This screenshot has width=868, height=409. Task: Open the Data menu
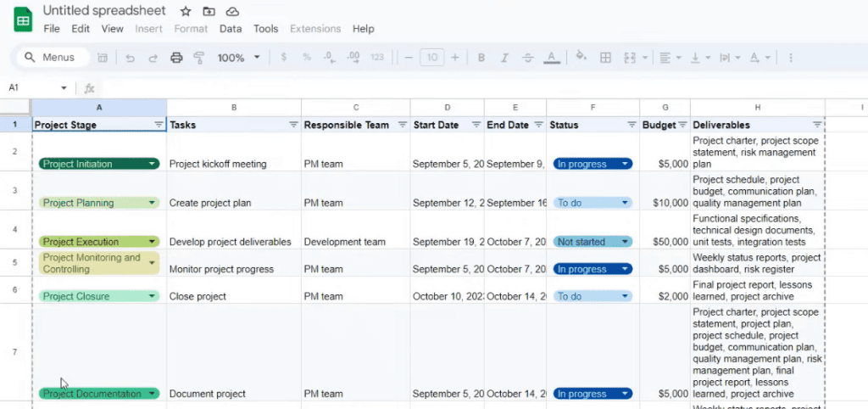(231, 29)
